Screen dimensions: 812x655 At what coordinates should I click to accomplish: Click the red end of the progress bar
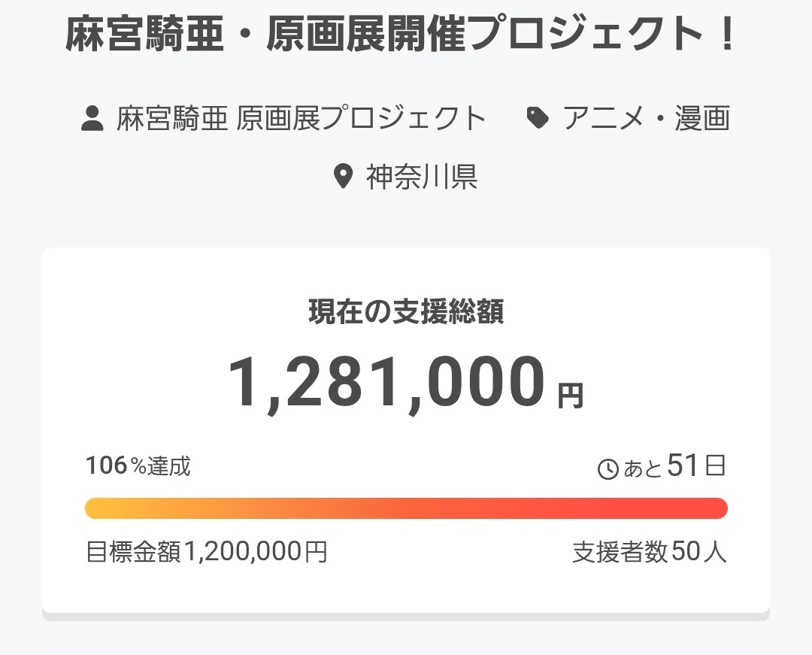(x=714, y=508)
